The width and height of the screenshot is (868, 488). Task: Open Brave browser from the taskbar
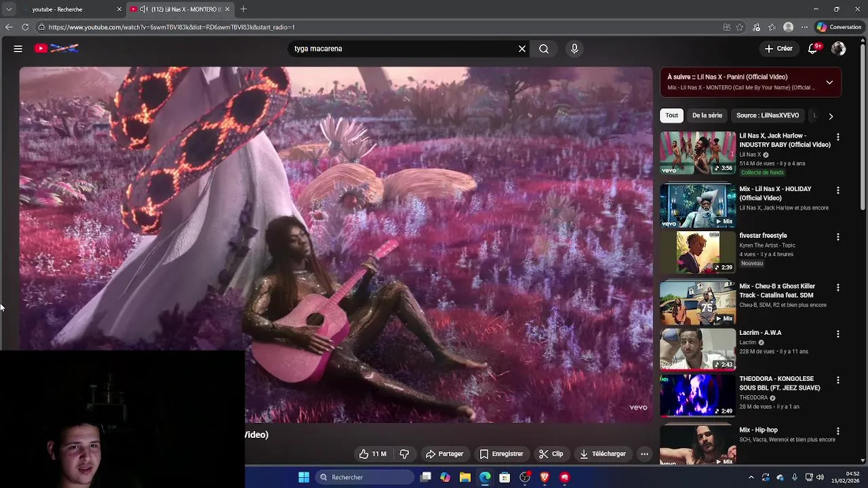pyautogui.click(x=545, y=477)
